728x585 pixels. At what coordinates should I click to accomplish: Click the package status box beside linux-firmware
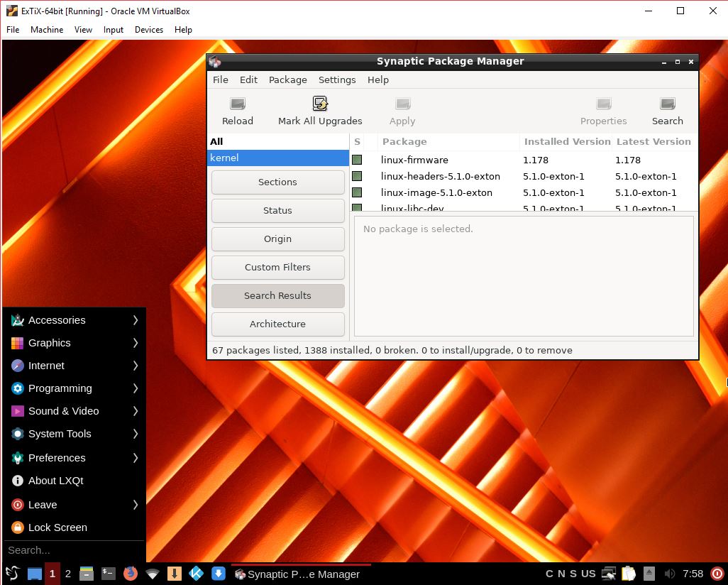pyautogui.click(x=356, y=160)
